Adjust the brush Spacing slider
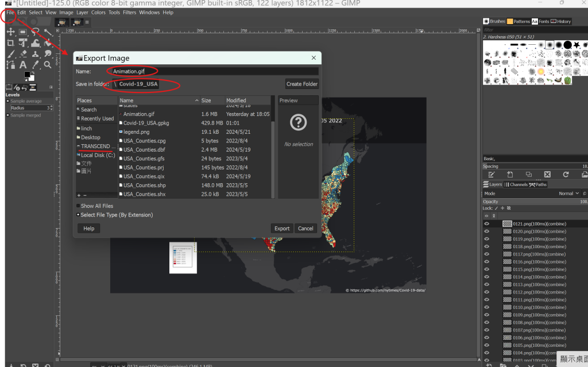The height and width of the screenshot is (367, 588). click(x=536, y=166)
